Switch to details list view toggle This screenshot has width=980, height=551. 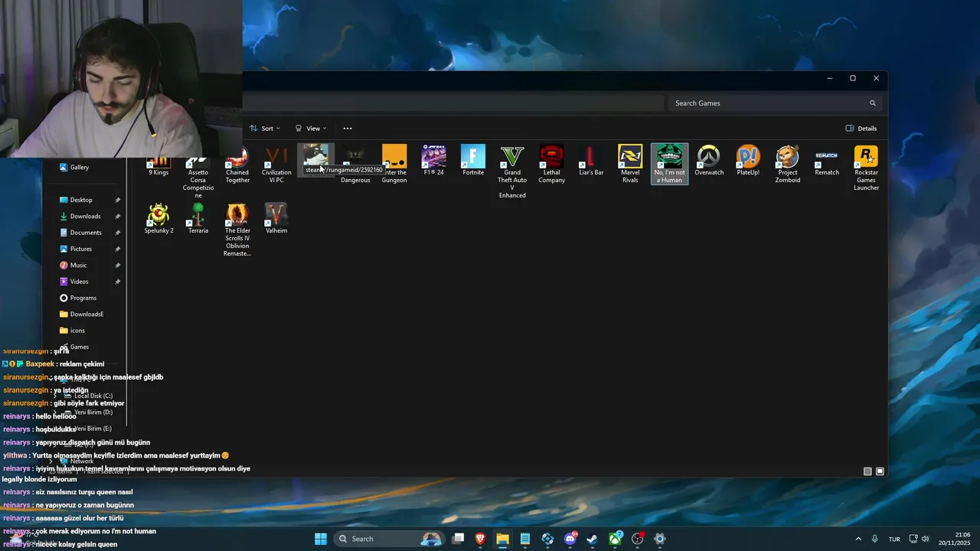tap(867, 471)
